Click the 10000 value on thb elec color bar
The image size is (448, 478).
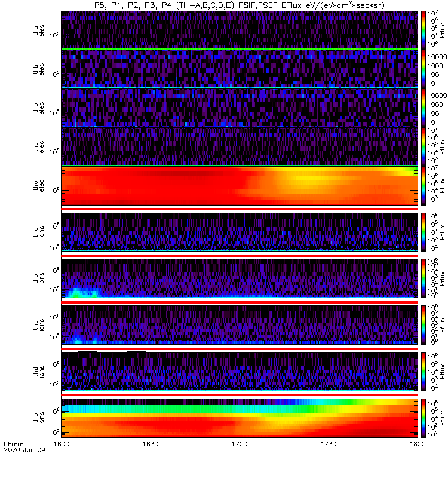437,57
